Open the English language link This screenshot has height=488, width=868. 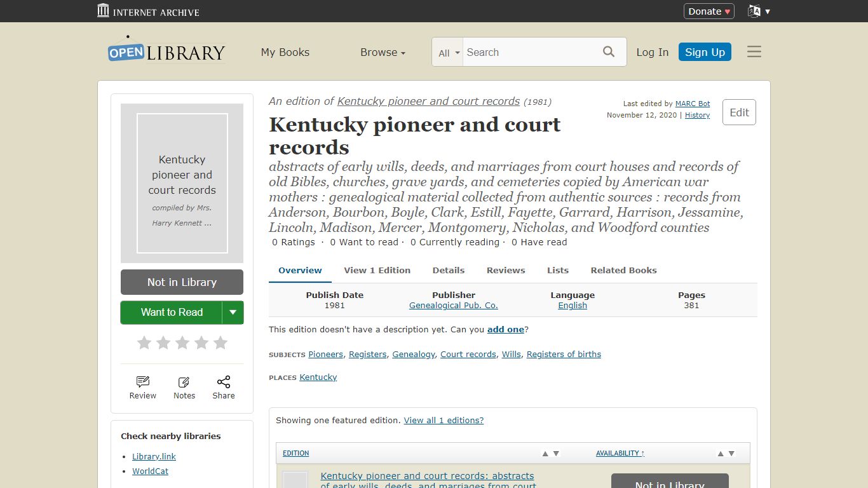click(x=573, y=306)
